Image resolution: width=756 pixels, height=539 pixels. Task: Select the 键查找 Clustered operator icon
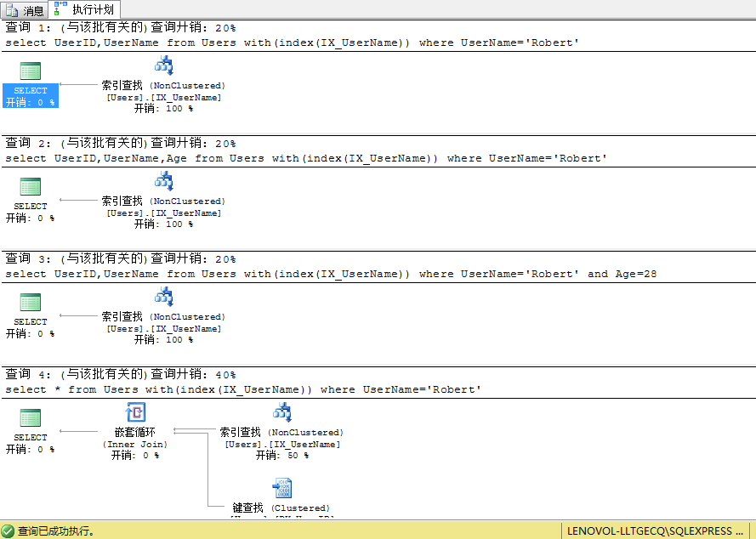(281, 488)
